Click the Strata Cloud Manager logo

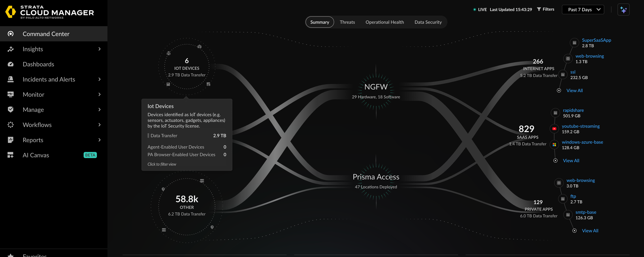tap(50, 12)
